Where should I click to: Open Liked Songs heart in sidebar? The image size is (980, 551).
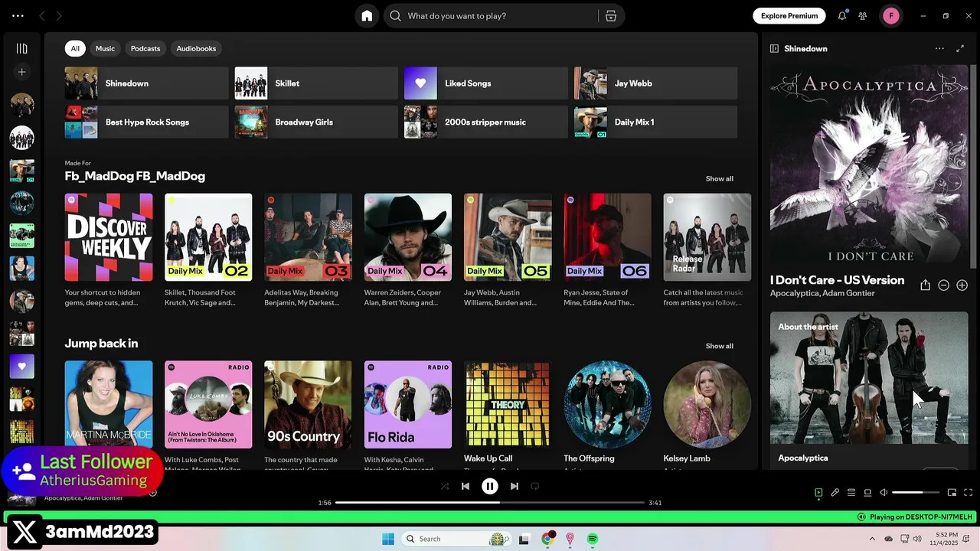click(x=21, y=366)
